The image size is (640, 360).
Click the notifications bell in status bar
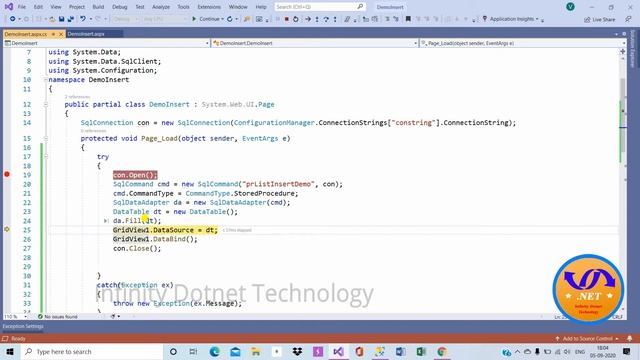point(629,339)
